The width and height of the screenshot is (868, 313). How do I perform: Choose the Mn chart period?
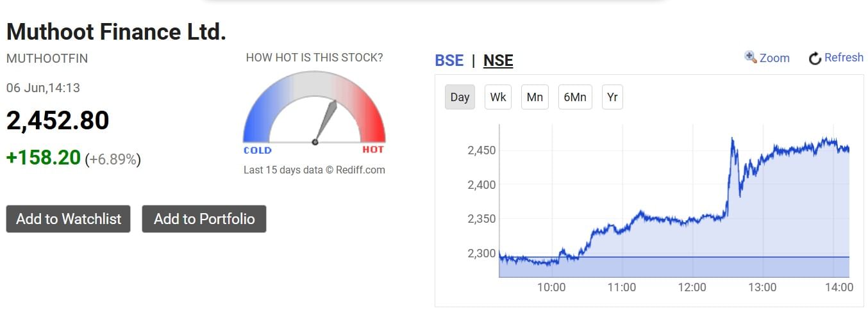[x=535, y=97]
